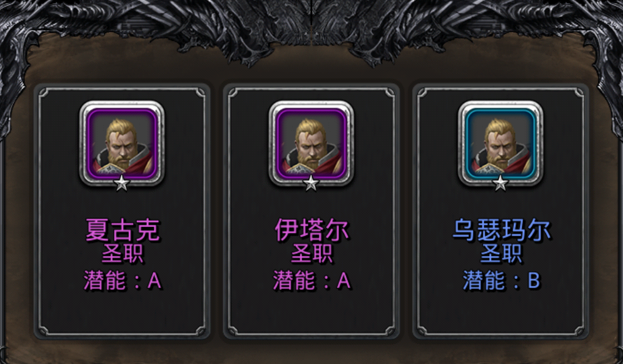Click the 圣职 class label under 乌瑟玛尔
This screenshot has height=364, width=623.
[x=501, y=253]
